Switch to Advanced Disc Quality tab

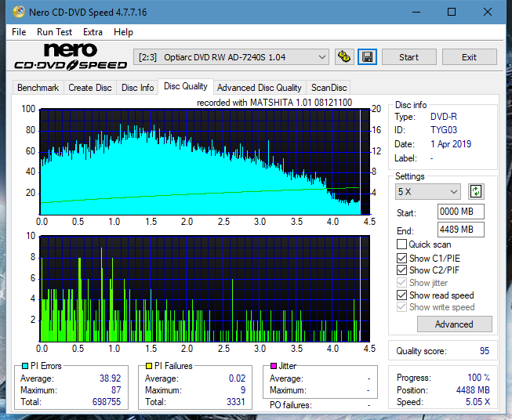pos(260,88)
